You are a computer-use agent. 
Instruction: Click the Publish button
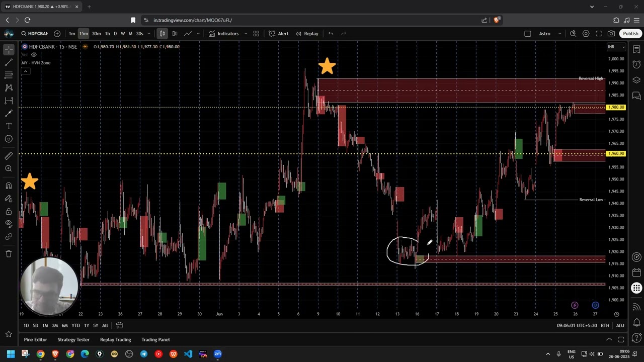(x=630, y=34)
